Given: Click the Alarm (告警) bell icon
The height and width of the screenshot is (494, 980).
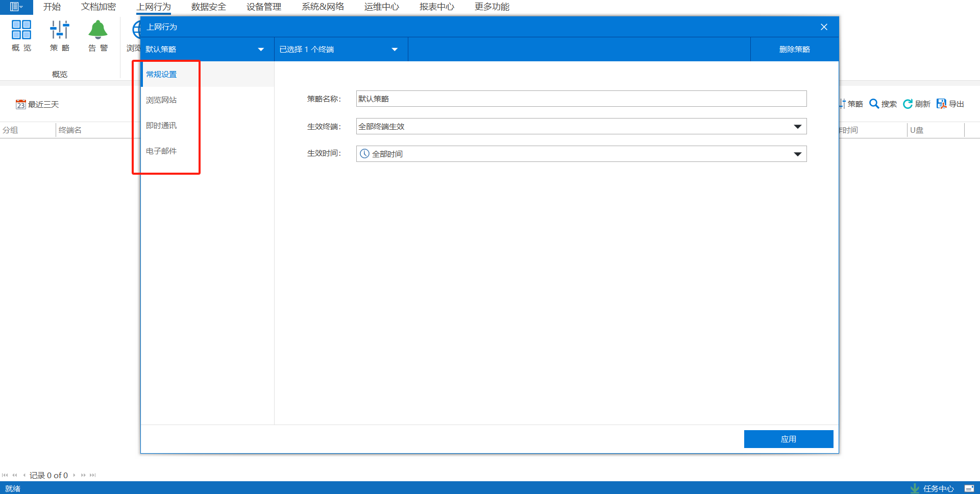Looking at the screenshot, I should coord(97,30).
